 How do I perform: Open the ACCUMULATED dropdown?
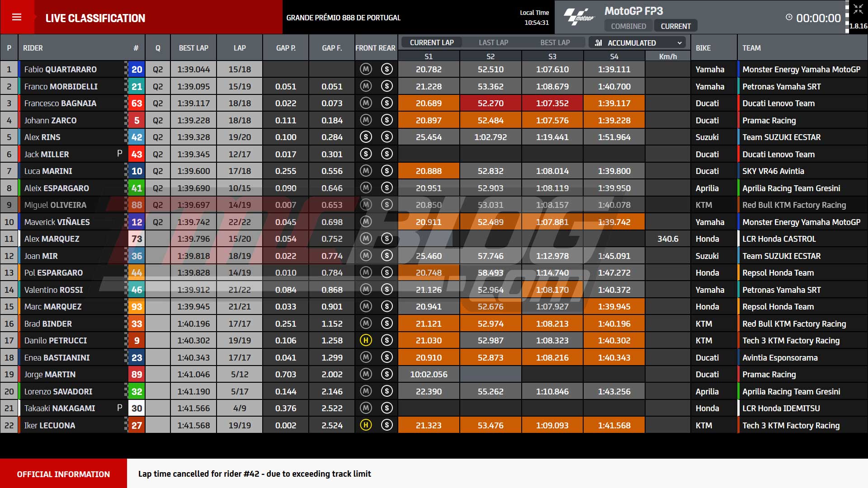[637, 42]
